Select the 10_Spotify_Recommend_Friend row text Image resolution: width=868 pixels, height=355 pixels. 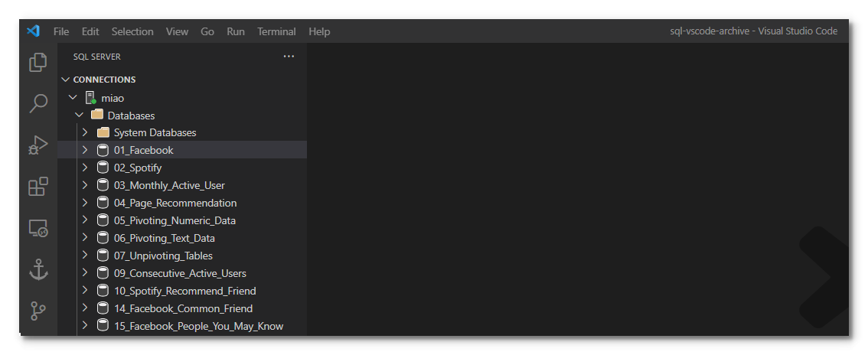coord(185,291)
